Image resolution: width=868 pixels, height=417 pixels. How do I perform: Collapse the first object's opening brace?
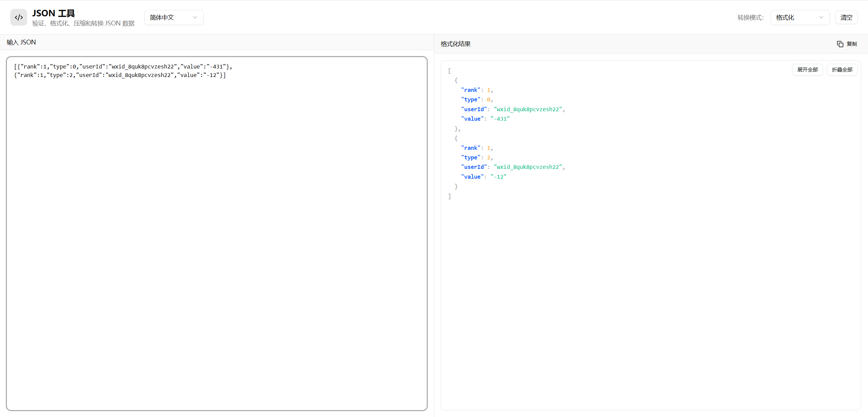pos(456,80)
